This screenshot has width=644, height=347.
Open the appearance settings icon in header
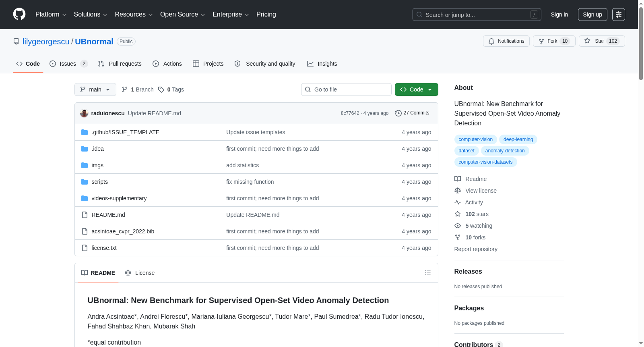(x=619, y=15)
